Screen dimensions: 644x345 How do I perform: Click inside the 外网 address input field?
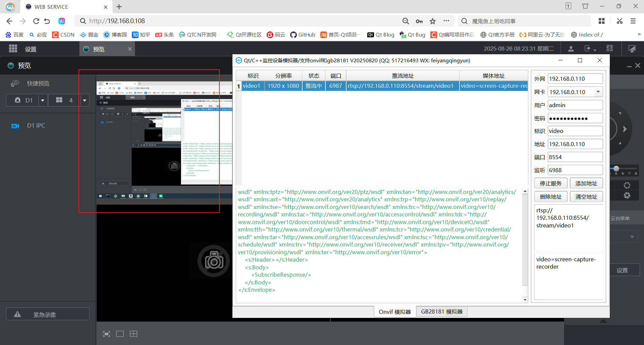(575, 78)
